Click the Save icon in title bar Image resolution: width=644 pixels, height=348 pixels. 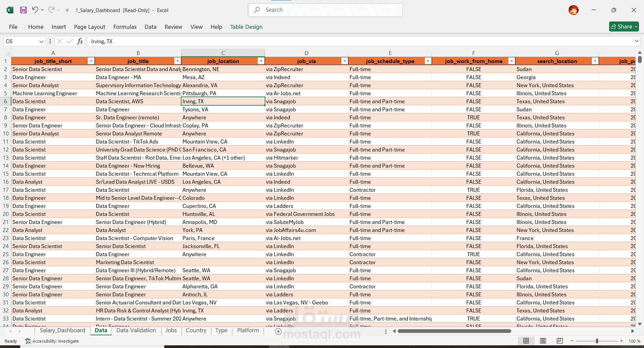click(x=23, y=10)
